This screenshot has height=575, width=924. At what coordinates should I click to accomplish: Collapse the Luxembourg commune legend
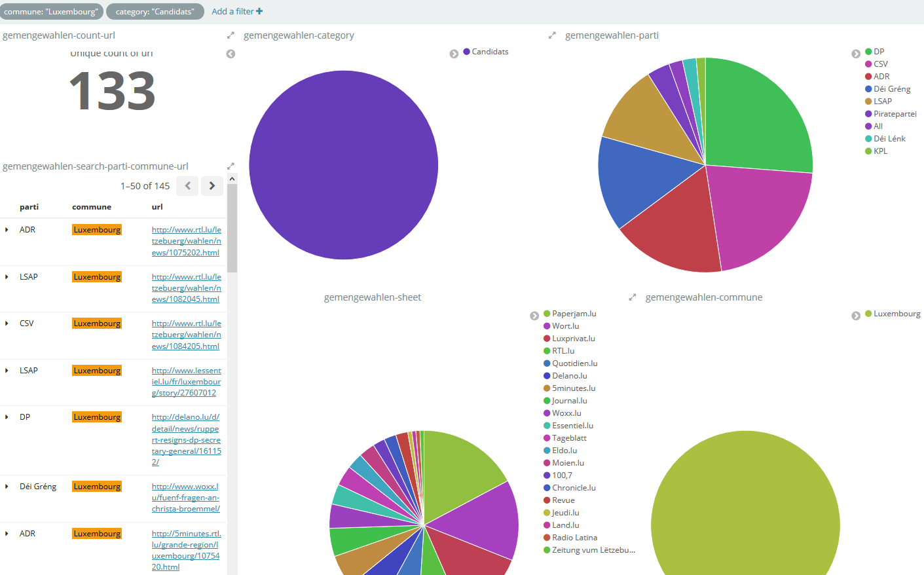point(856,316)
